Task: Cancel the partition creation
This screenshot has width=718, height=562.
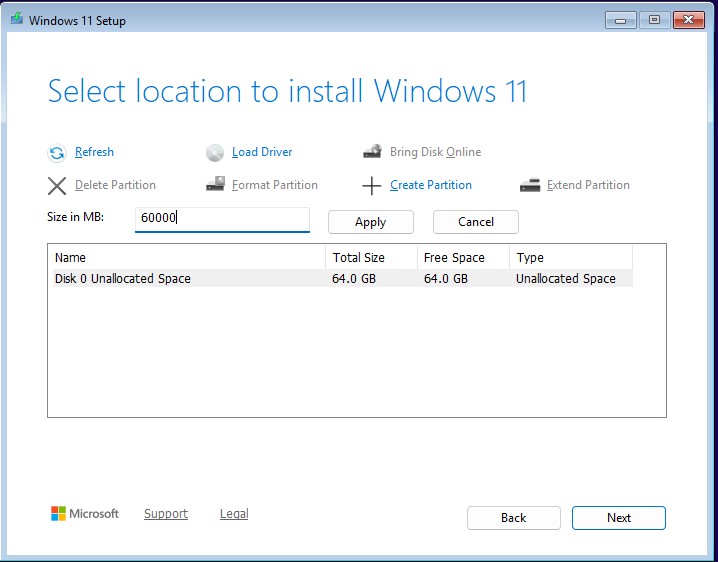Action: coord(476,222)
